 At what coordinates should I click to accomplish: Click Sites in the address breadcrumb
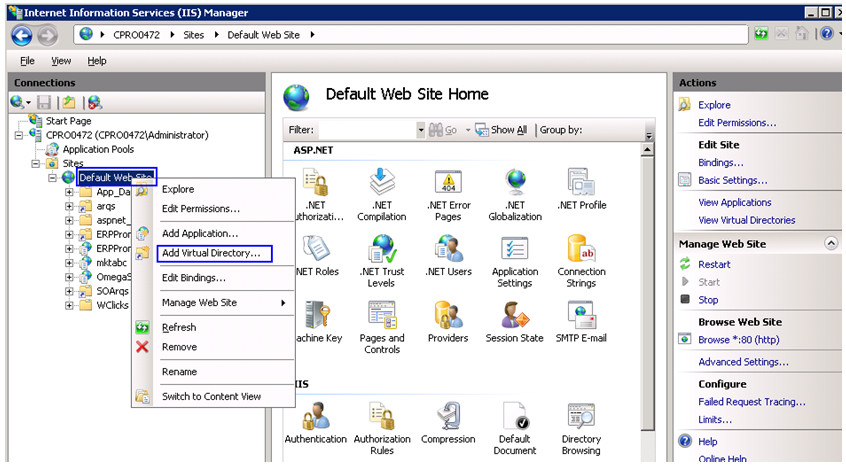193,35
